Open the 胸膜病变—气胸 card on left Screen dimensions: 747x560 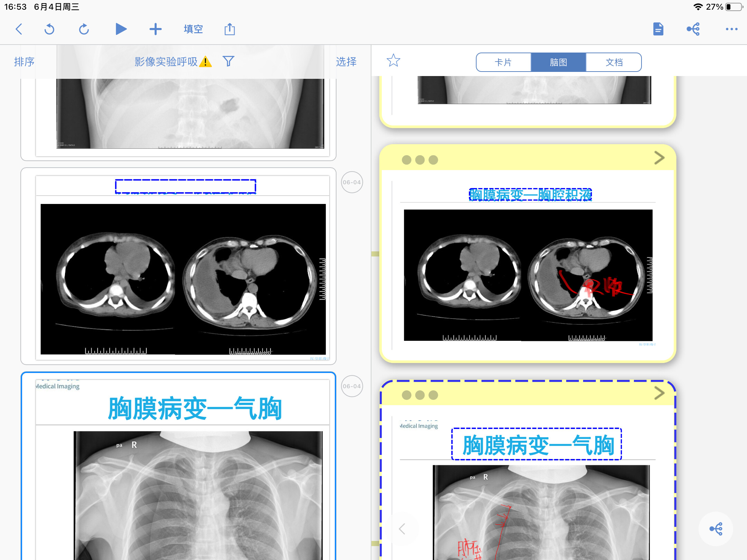(x=178, y=466)
